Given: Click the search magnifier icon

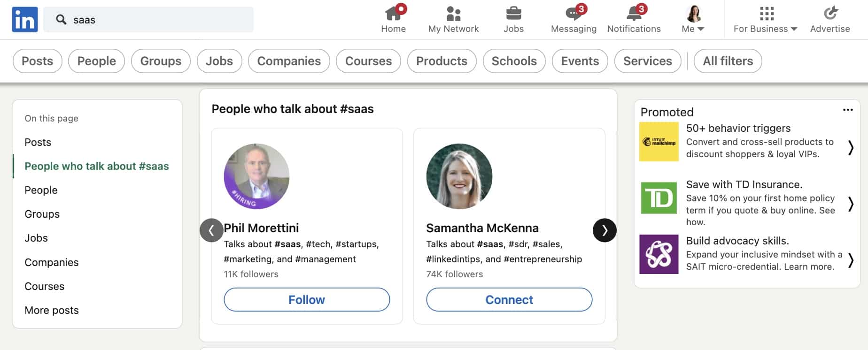Looking at the screenshot, I should (61, 20).
